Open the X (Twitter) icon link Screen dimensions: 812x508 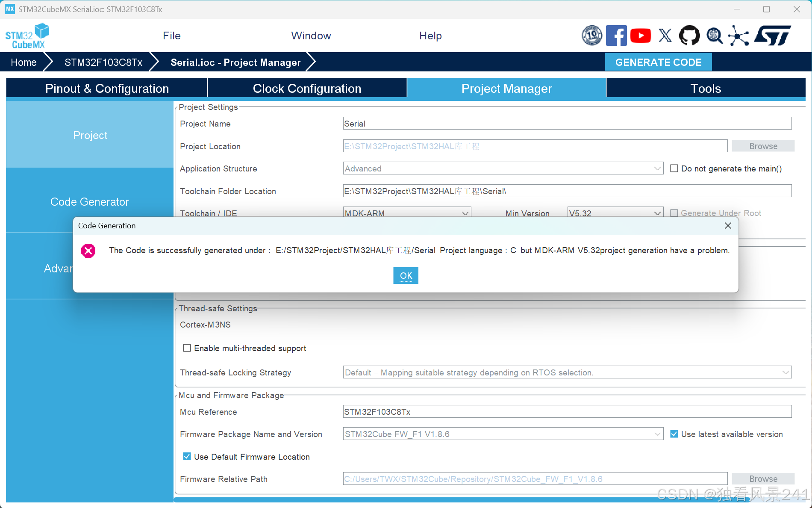coord(665,35)
